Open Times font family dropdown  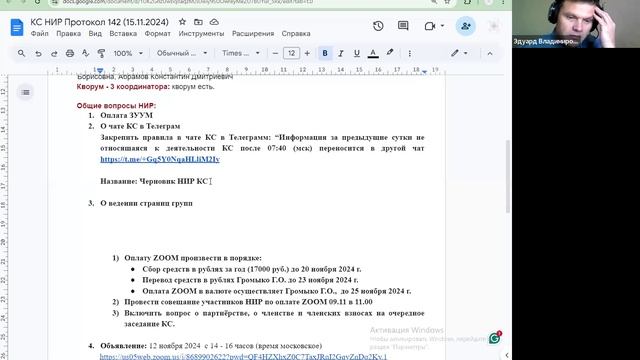pyautogui.click(x=241, y=53)
